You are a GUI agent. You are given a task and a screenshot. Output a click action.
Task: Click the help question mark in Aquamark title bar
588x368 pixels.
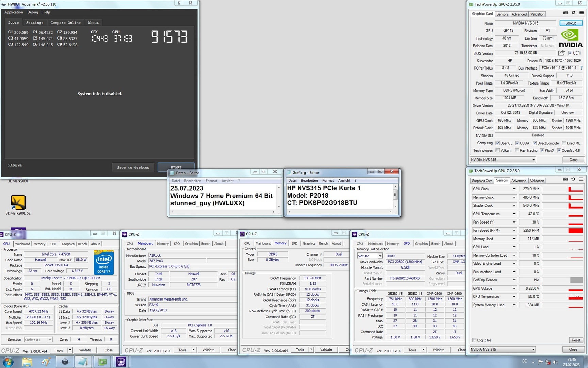[179, 3]
